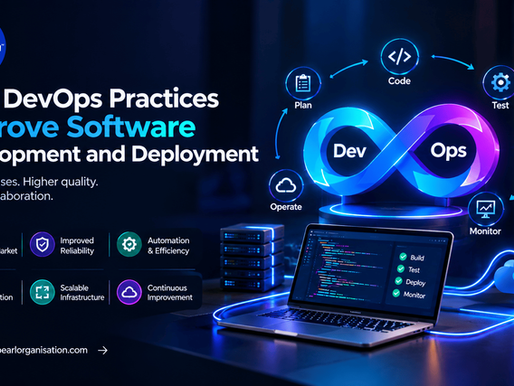Screen dimensions: 514x386
Task: Click the "Improved Reliability" text
Action: tap(77, 246)
